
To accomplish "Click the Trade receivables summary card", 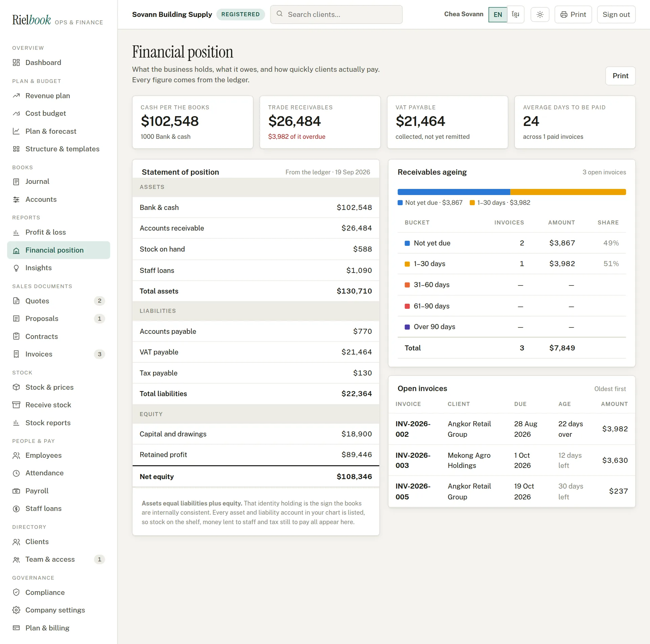I will (x=320, y=122).
